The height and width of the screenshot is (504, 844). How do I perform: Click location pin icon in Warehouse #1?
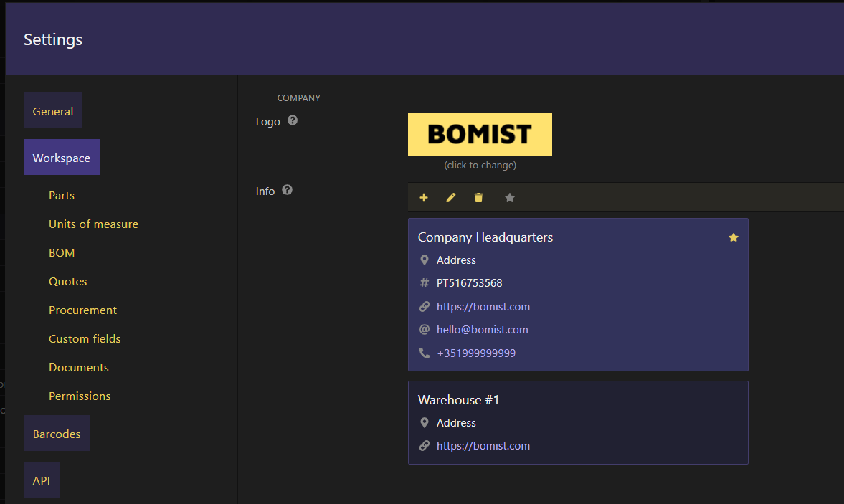coord(425,423)
